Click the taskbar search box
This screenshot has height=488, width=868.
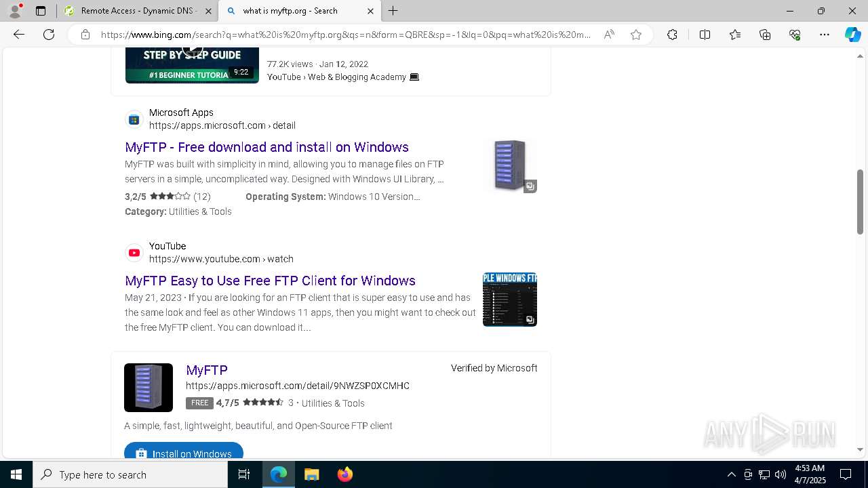point(130,474)
